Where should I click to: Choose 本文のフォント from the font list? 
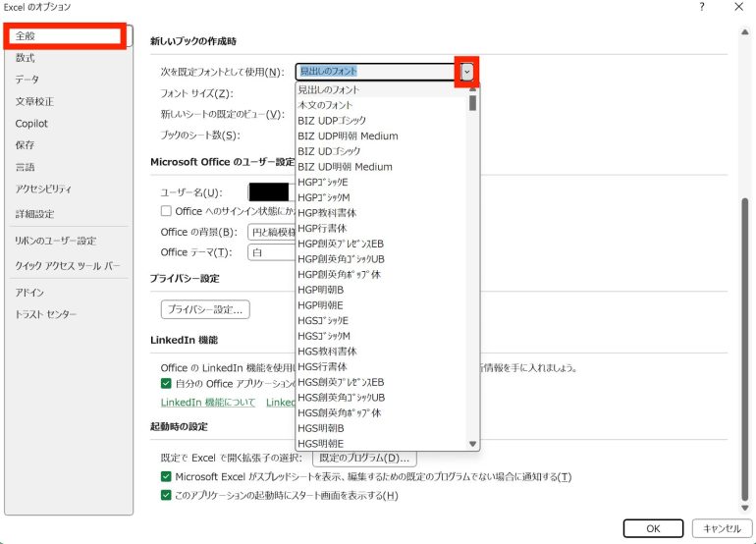(326, 104)
